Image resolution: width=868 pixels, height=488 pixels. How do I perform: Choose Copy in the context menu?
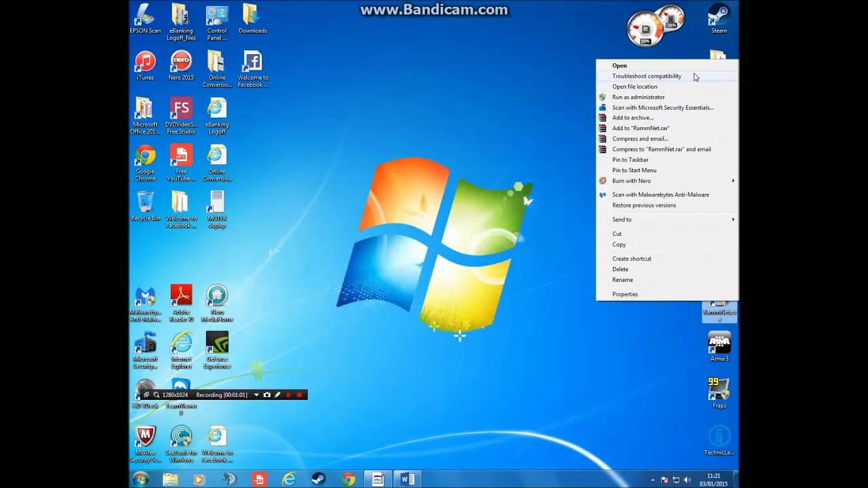[667, 245]
